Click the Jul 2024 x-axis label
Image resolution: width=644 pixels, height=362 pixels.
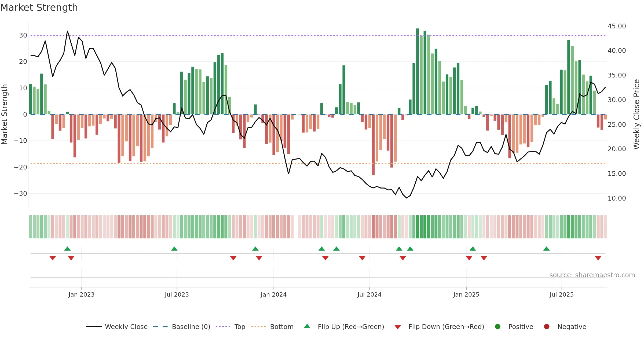coord(369,294)
